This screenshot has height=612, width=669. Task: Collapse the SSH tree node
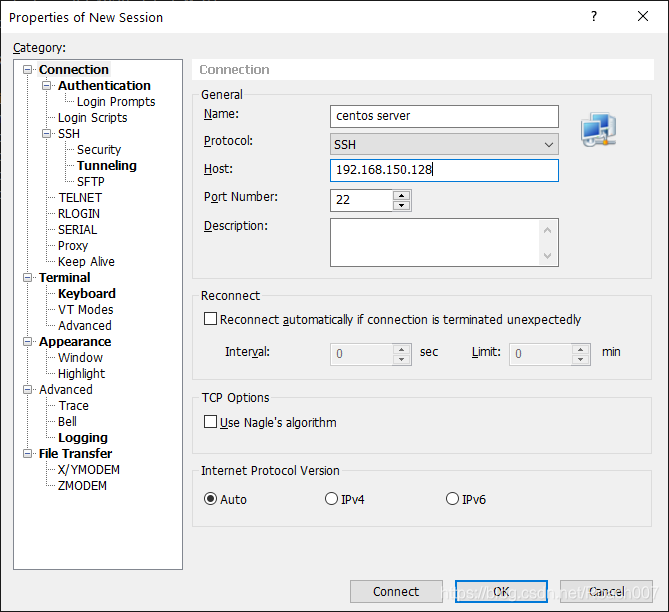[x=47, y=134]
